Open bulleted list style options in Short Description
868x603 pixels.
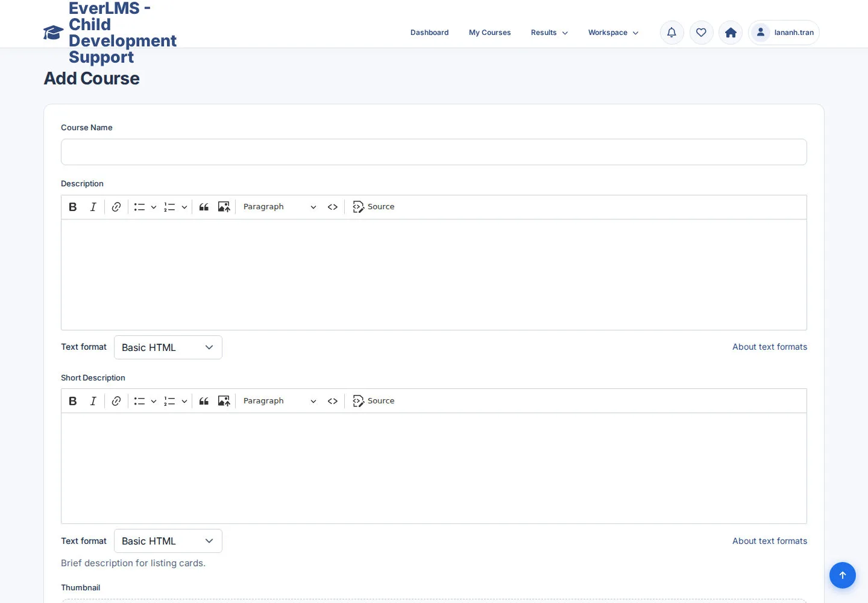tap(154, 401)
